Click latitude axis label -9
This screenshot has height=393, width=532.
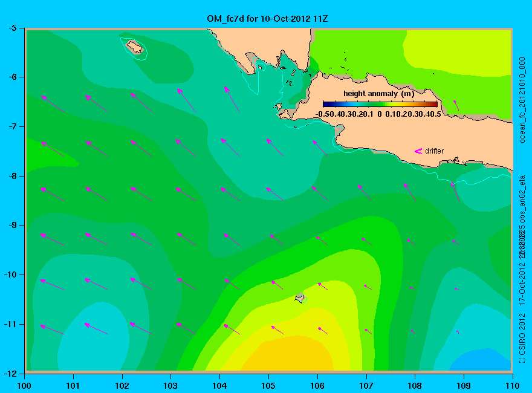[12, 226]
